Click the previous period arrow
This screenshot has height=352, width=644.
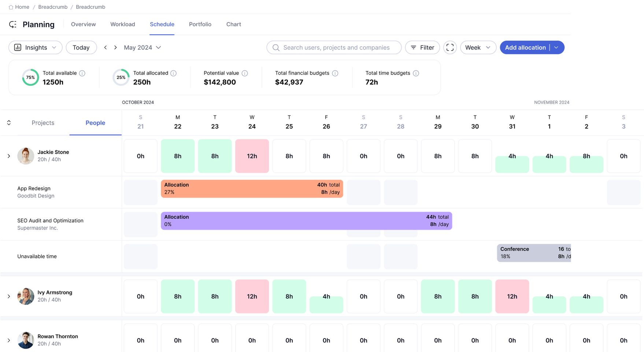pos(106,47)
